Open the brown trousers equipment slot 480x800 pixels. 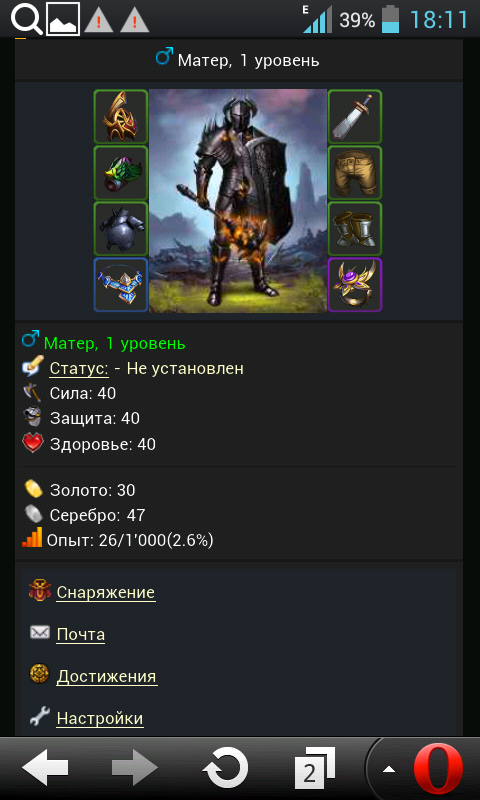coord(355,173)
